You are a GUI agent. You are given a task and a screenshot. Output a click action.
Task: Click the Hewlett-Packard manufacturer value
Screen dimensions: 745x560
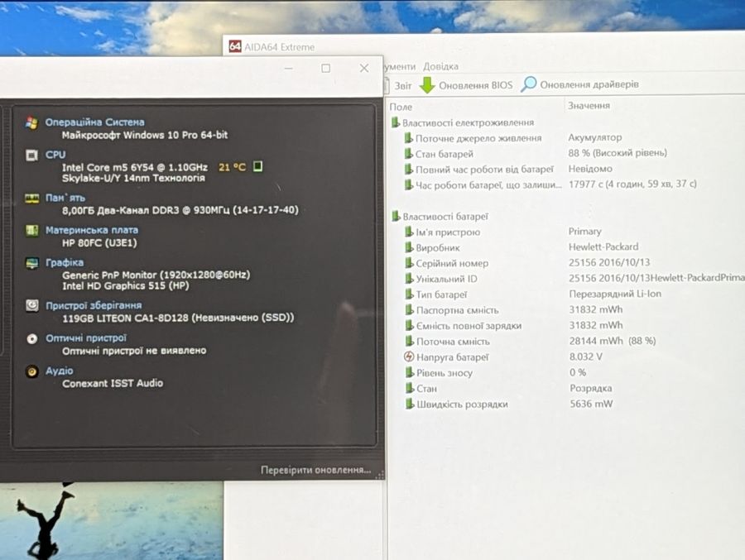pyautogui.click(x=603, y=247)
